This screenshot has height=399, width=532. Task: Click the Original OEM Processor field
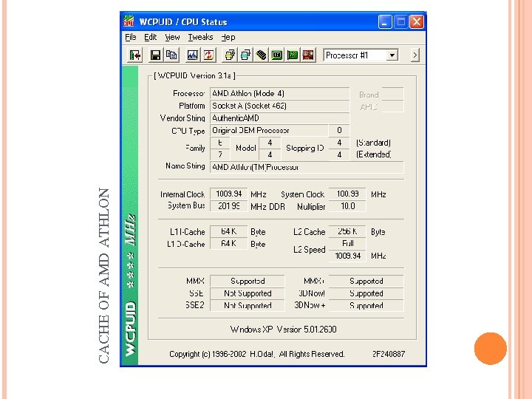[269, 130]
